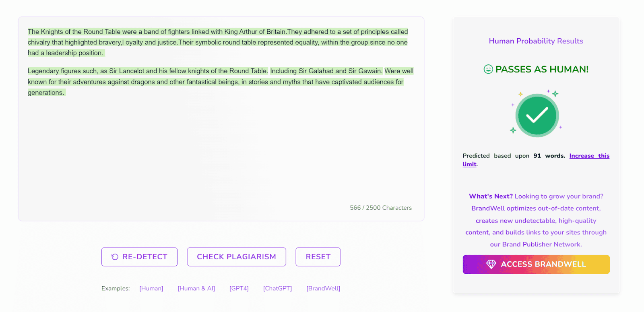This screenshot has height=312, width=644.
Task: Click the large green checkmark circle
Action: point(537,116)
